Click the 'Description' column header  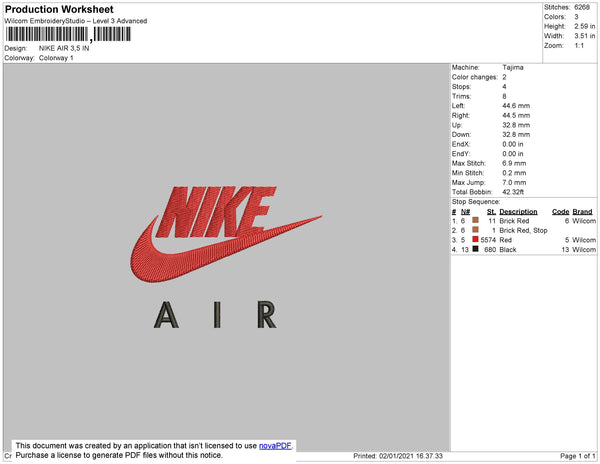click(518, 212)
